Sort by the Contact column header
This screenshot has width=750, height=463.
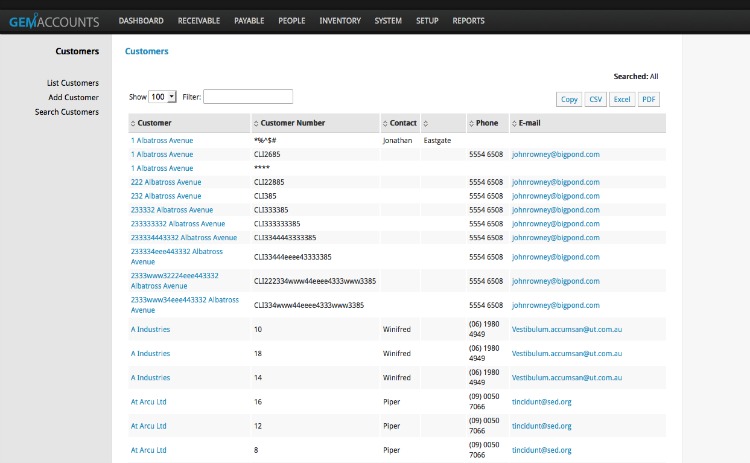[402, 123]
